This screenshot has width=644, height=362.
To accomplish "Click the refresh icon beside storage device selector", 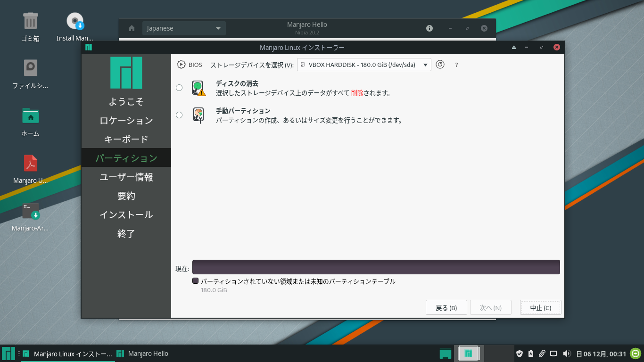I will click(440, 65).
